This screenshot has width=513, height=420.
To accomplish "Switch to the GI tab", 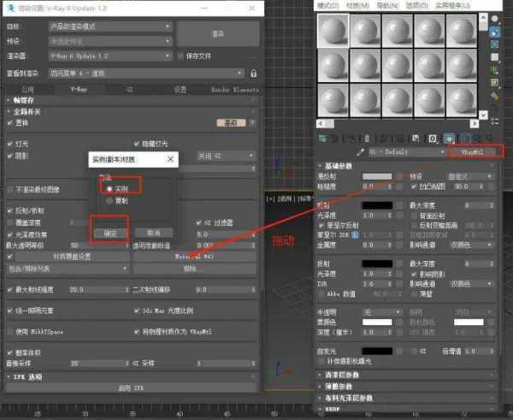I will 130,89.
